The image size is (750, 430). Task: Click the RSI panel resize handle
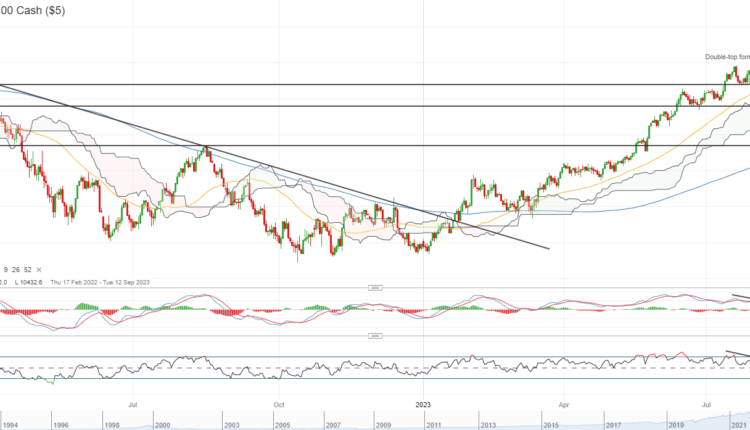376,336
